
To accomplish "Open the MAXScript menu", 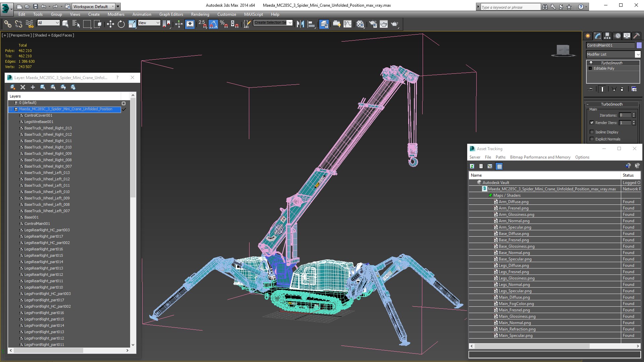I will [x=253, y=14].
